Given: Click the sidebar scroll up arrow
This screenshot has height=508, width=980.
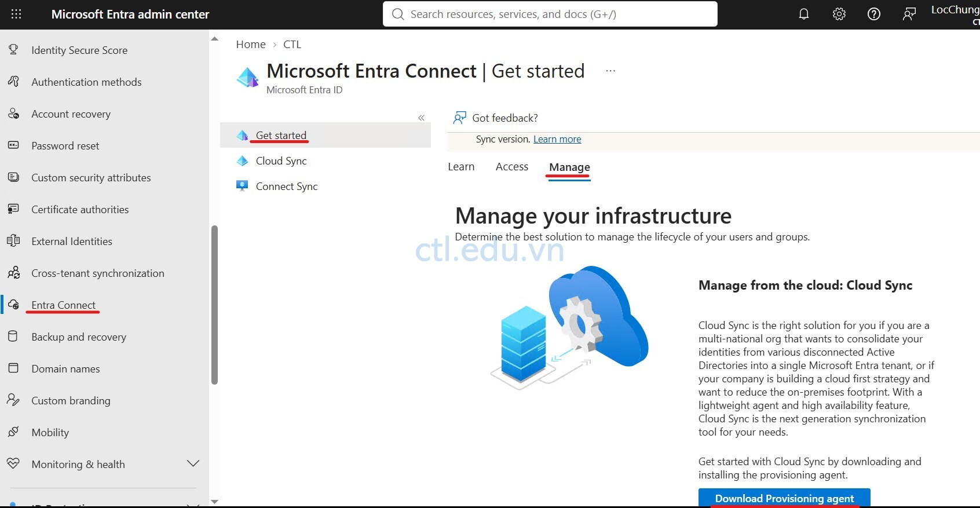Looking at the screenshot, I should tap(215, 39).
